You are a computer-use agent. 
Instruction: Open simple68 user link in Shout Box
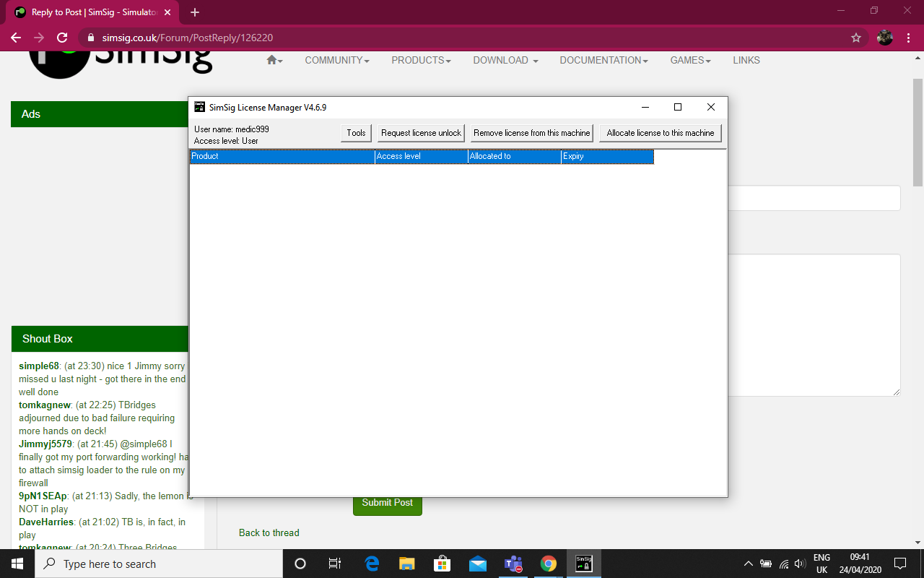(x=39, y=366)
